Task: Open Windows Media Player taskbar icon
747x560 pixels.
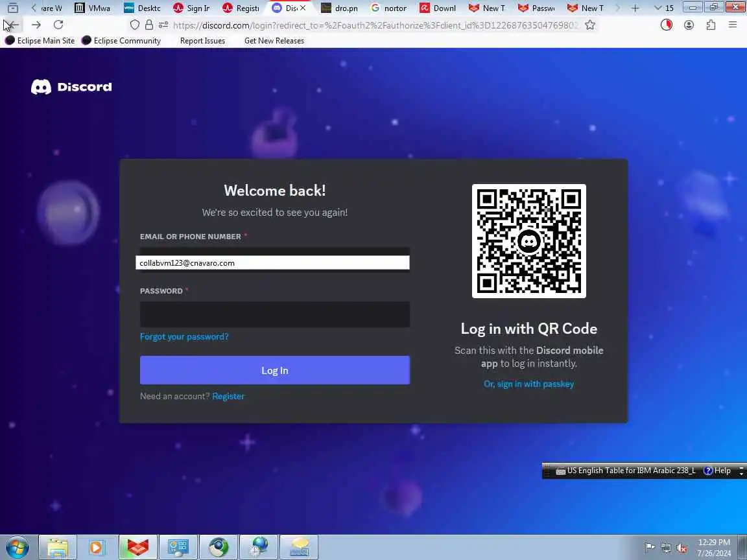Action: tap(97, 548)
